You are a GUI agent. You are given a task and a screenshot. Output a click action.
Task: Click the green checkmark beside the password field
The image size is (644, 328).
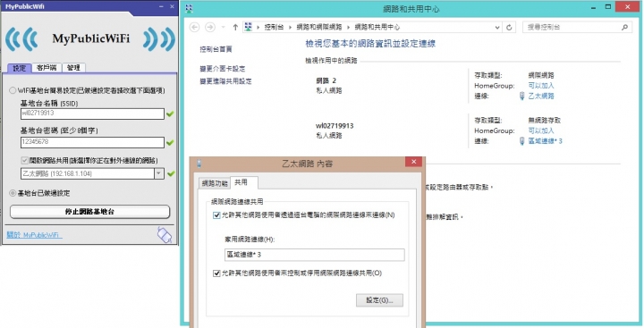point(171,142)
